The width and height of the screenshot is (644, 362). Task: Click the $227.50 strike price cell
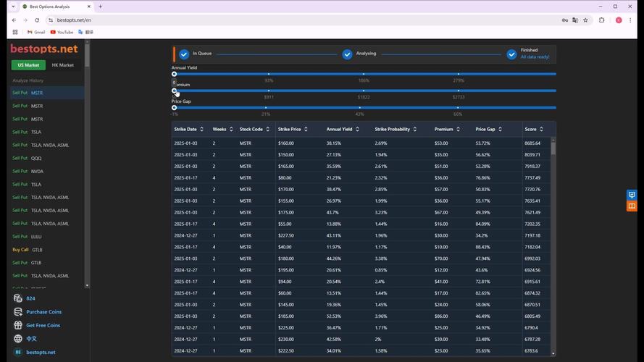pos(286,235)
